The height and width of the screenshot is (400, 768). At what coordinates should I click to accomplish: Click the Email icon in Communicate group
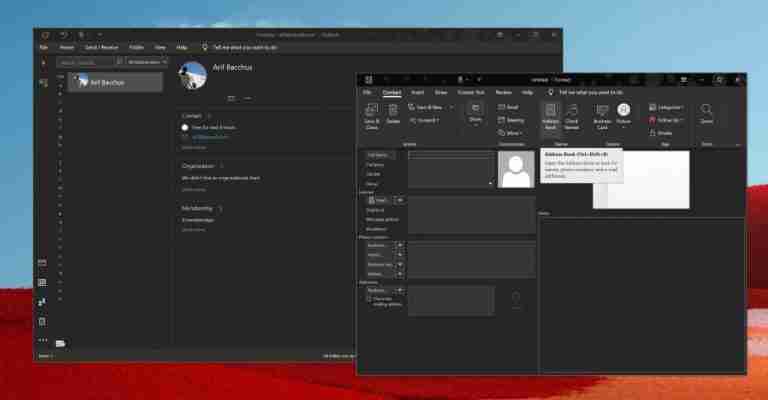(x=508, y=106)
